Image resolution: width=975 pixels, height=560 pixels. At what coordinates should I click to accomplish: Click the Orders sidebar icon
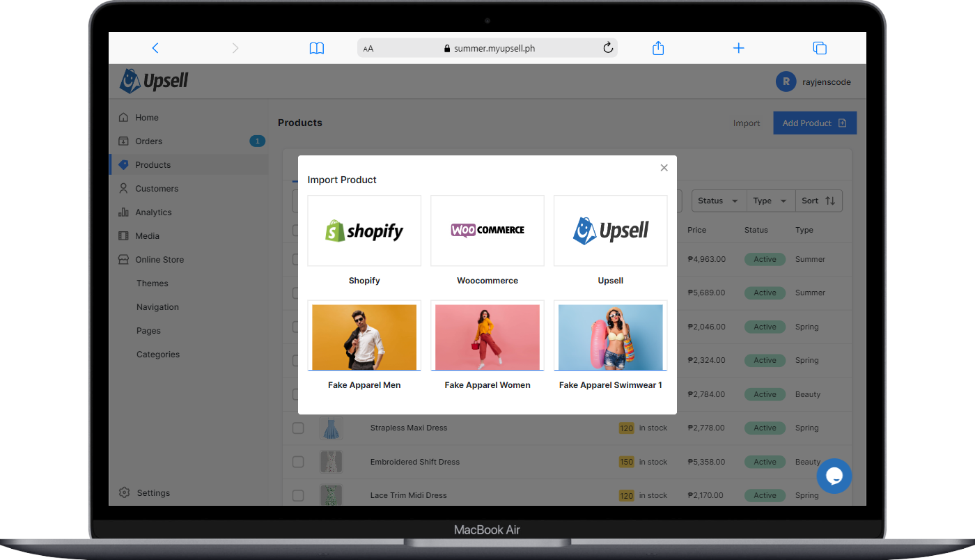pyautogui.click(x=124, y=141)
